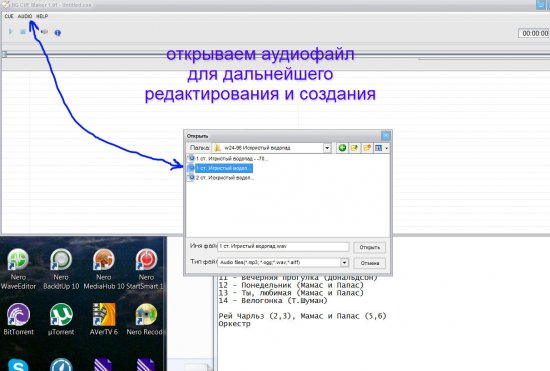The height and width of the screenshot is (371, 550).
Task: Click the playback position slider handle
Action: (x=4, y=54)
